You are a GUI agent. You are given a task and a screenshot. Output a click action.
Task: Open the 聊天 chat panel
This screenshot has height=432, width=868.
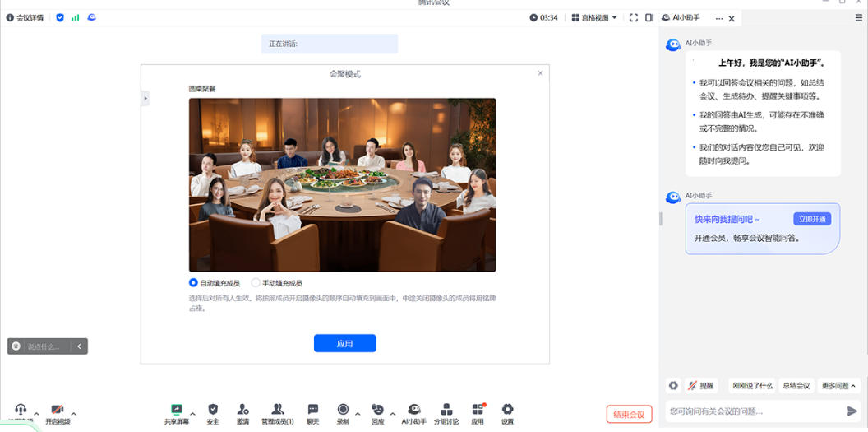pos(313,414)
